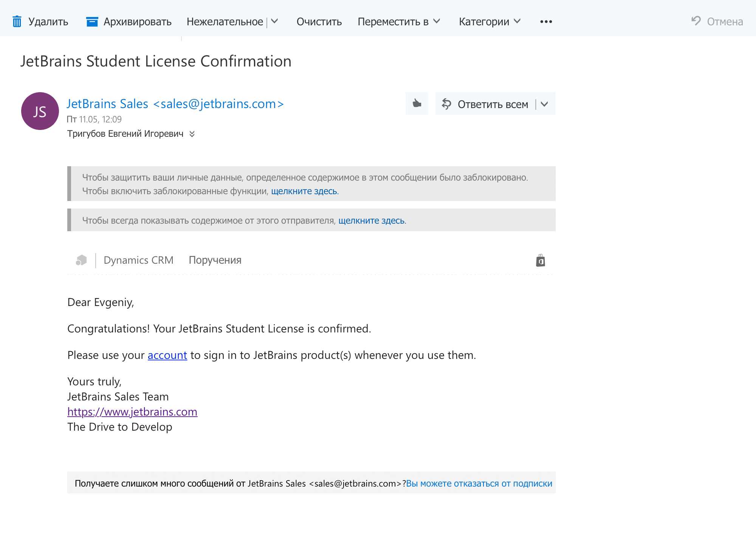Open the https://www.jetbrains.com link
Screen dimensions: 756x544
coord(132,412)
